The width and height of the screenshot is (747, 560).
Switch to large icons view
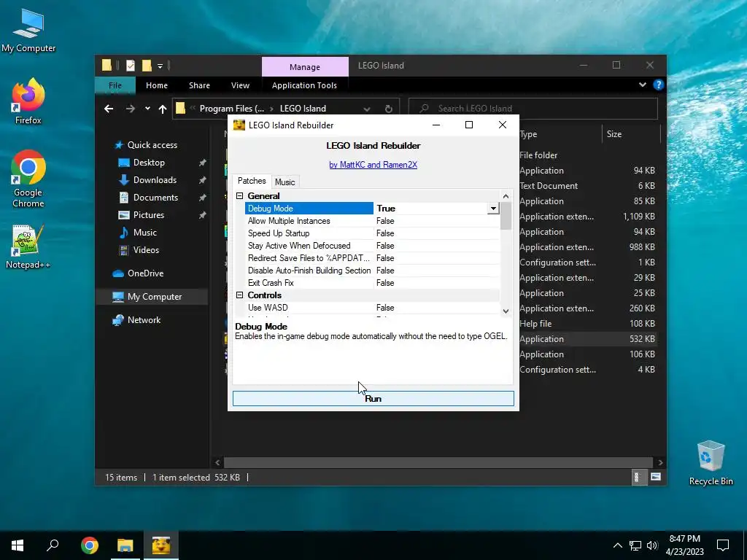[656, 477]
